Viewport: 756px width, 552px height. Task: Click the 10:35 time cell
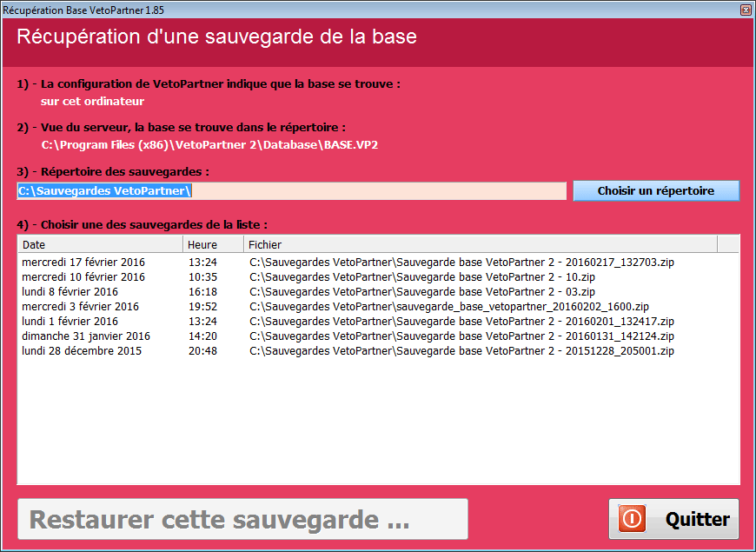202,277
